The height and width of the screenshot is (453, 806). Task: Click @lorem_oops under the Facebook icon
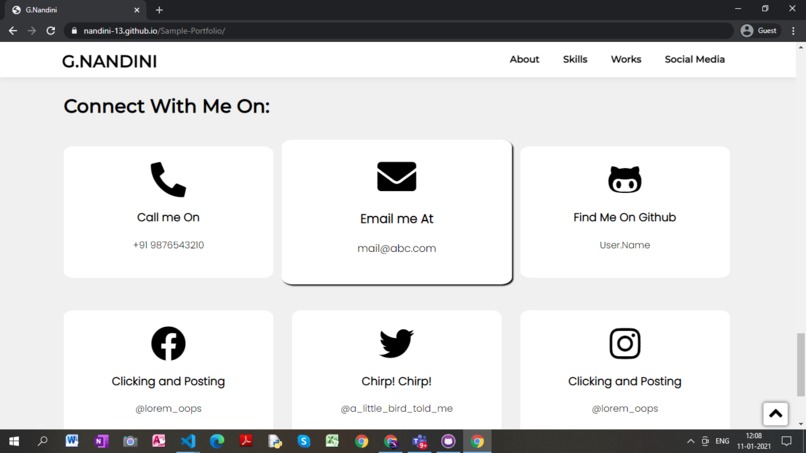click(168, 408)
